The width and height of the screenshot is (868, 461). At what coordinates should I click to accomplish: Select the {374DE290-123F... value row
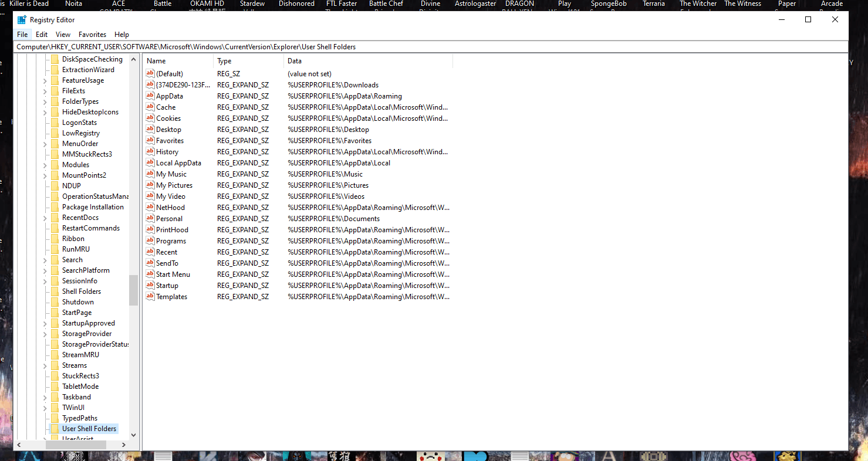[298, 84]
